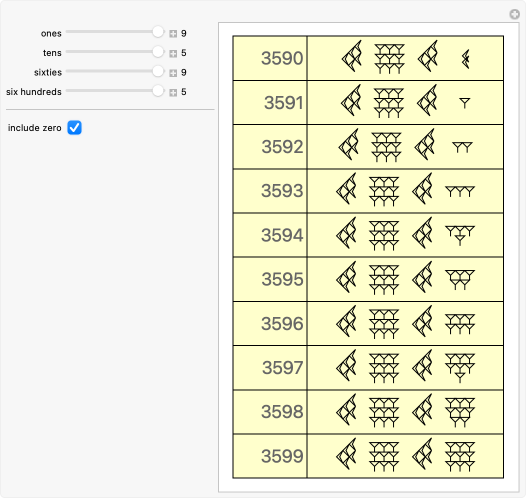Click the zero glyph in row 3590

[x=465, y=59]
